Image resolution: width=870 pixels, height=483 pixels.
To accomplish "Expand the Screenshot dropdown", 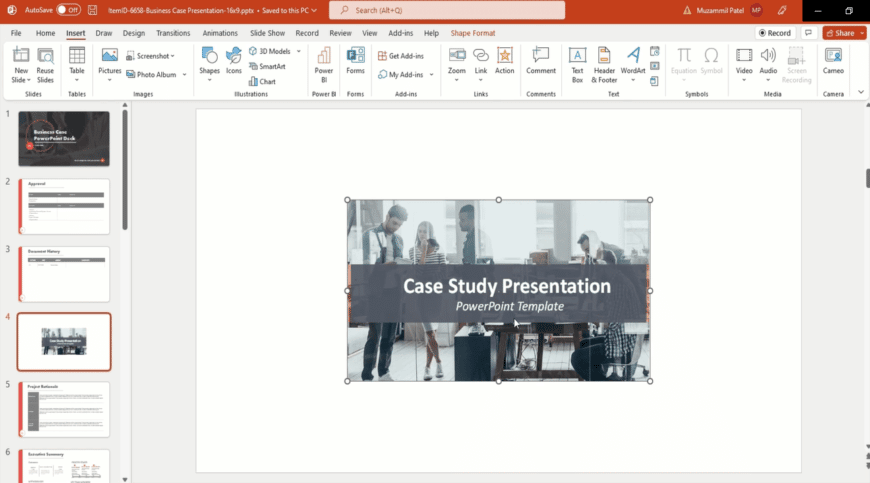I will tap(155, 56).
